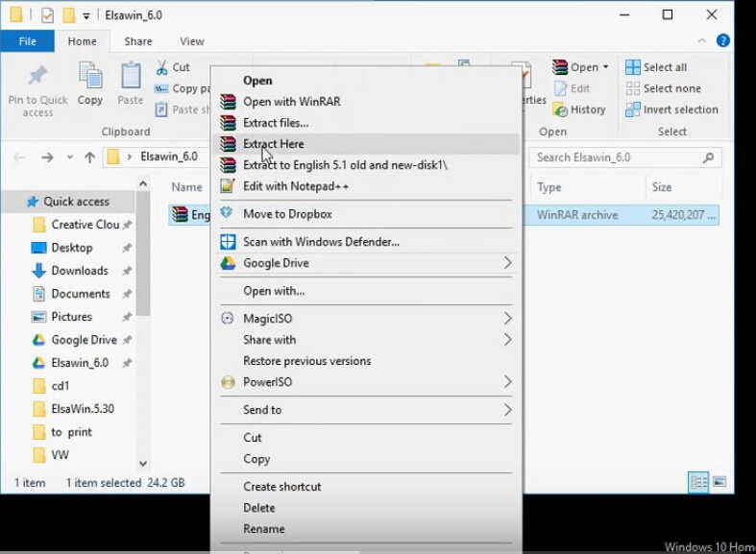The image size is (756, 554).
Task: Choose Scan with Windows Defender
Action: coord(366,242)
